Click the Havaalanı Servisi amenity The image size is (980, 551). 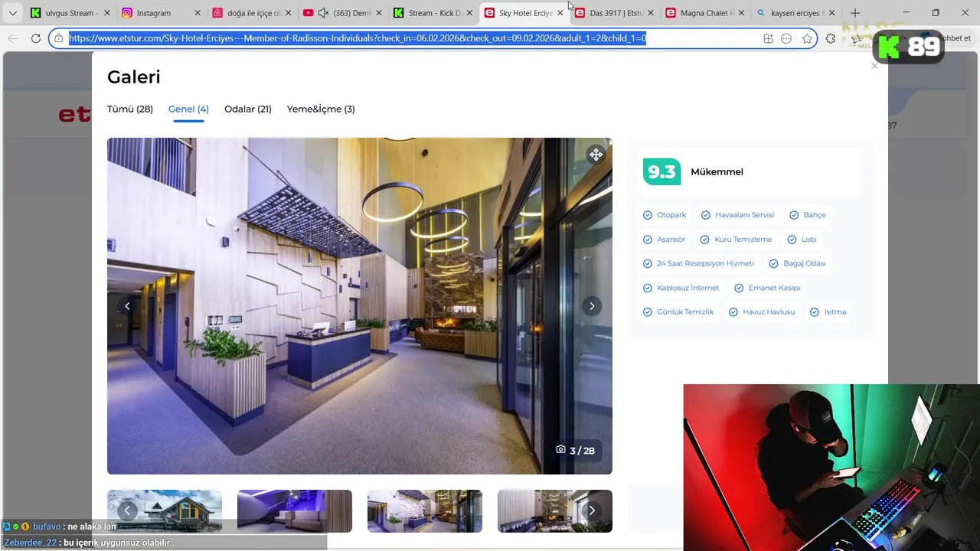737,215
